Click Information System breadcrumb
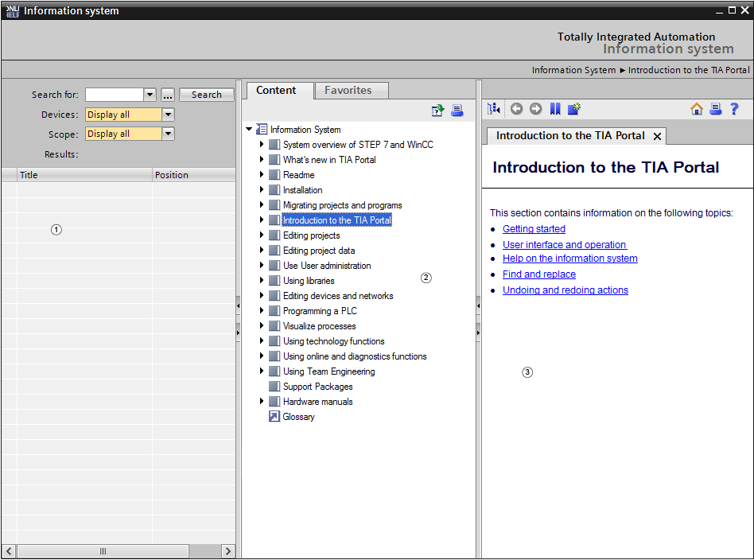 tap(573, 70)
